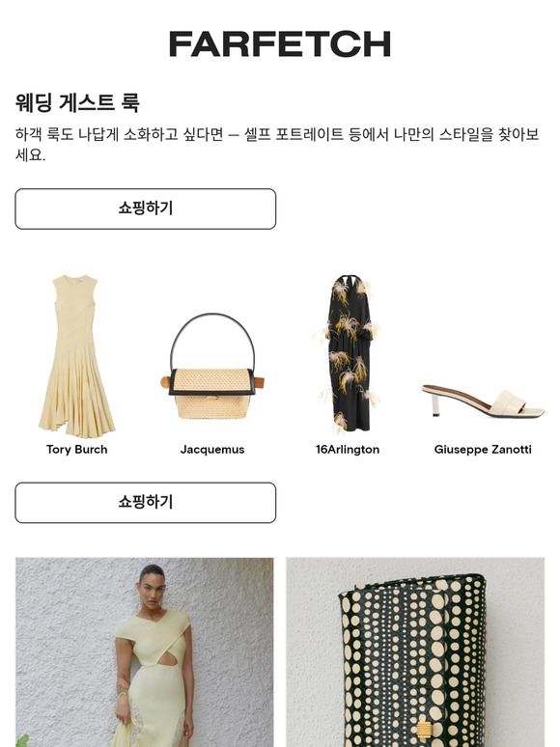This screenshot has height=747, width=560.
Task: Open the first 쇼핑하기 button below the intro text
Action: click(146, 208)
